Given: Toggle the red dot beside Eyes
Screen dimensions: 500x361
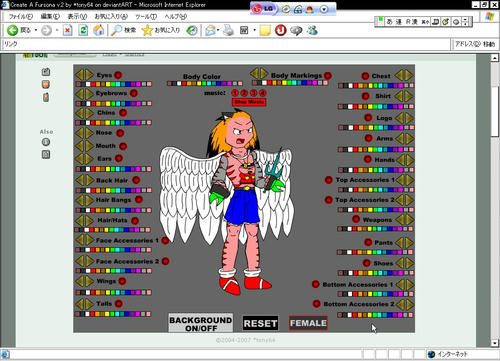Looking at the screenshot, I should [x=118, y=75].
